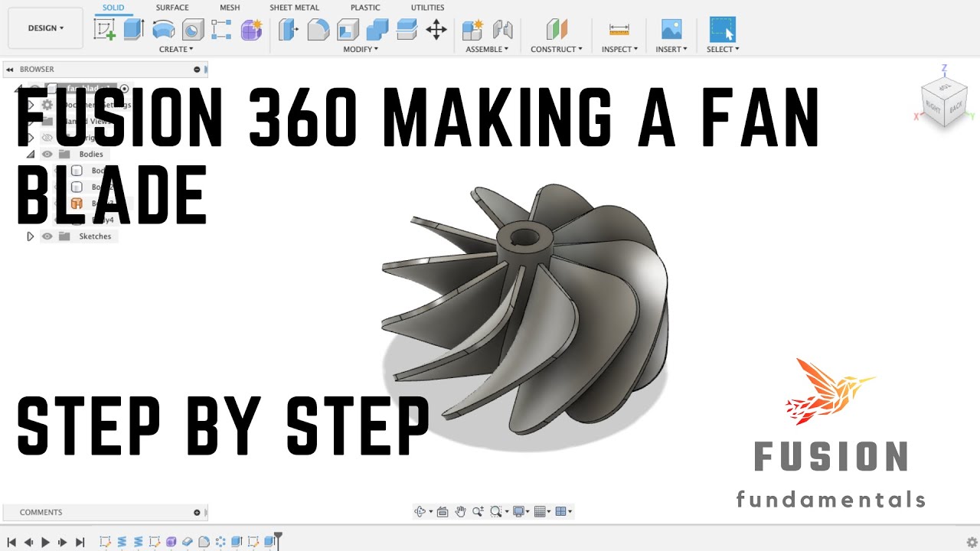
Task: Click the timeline end marker
Action: (x=278, y=540)
